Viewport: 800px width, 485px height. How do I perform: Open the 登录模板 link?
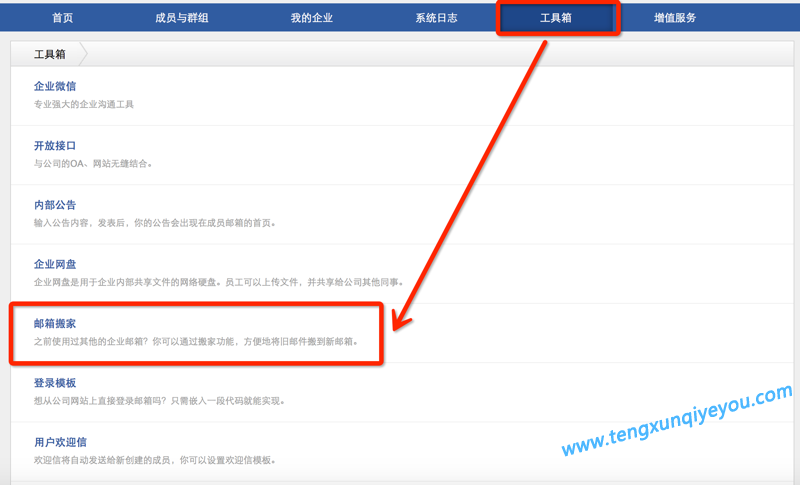[55, 382]
